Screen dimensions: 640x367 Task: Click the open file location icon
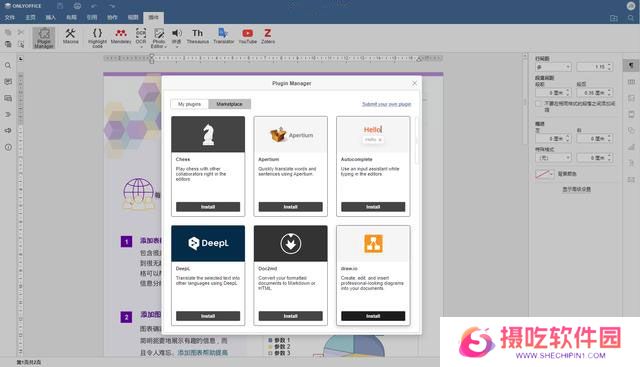[613, 18]
